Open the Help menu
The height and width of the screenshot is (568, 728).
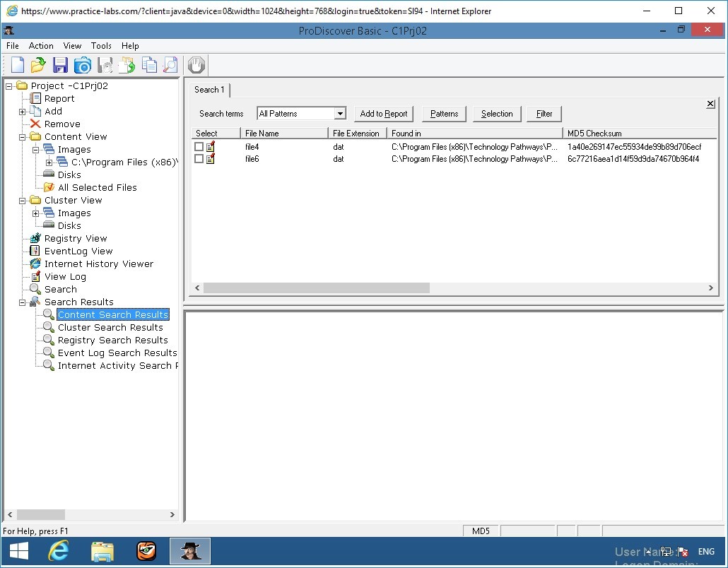[130, 45]
